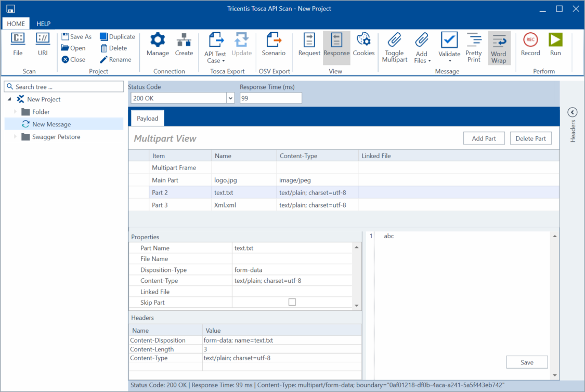Run the message with the Run icon
The width and height of the screenshot is (585, 392).
(x=555, y=40)
